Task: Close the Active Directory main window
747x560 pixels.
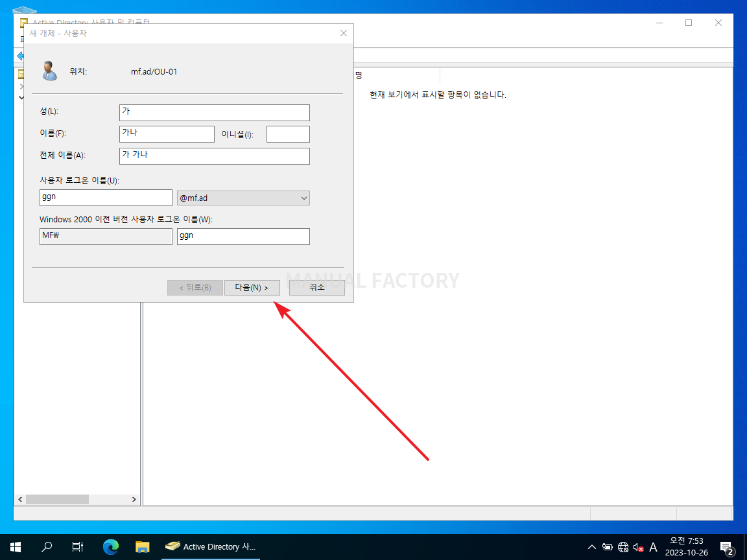Action: pyautogui.click(x=718, y=23)
